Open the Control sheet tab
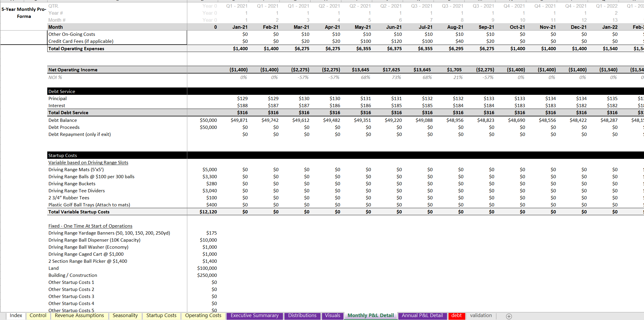 coord(38,315)
